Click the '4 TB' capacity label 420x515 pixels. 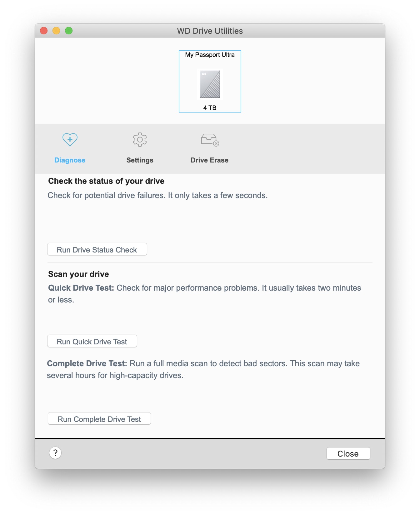point(210,108)
